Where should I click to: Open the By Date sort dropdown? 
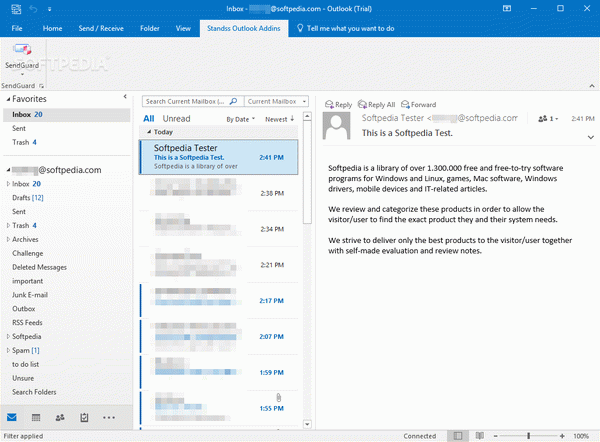pos(240,119)
